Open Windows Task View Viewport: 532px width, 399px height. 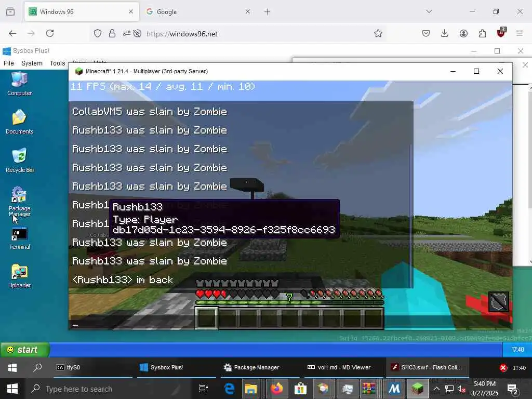point(203,389)
